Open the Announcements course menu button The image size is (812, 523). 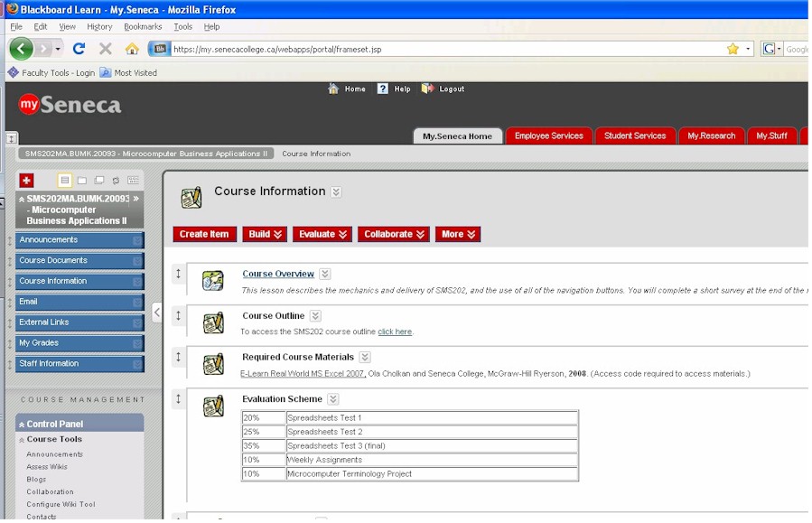(x=79, y=239)
